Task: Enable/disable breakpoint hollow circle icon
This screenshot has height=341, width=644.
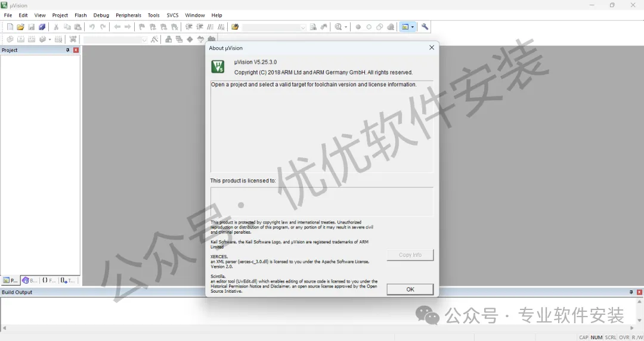Action: pos(369,27)
